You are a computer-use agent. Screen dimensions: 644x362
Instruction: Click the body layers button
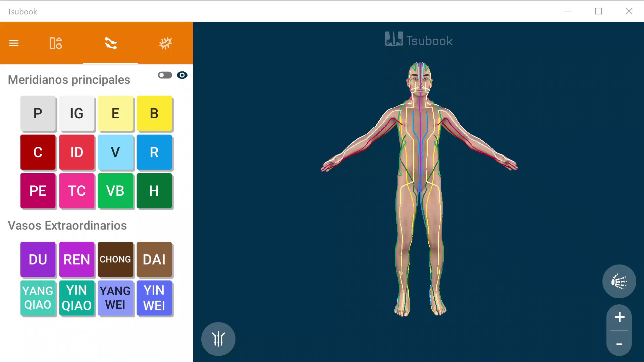coord(619,282)
